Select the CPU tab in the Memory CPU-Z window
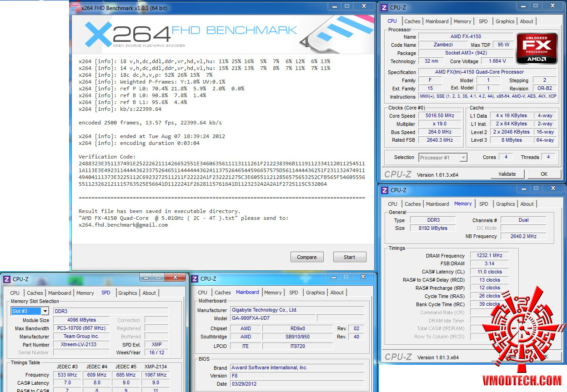This screenshot has width=567, height=392. pos(393,204)
